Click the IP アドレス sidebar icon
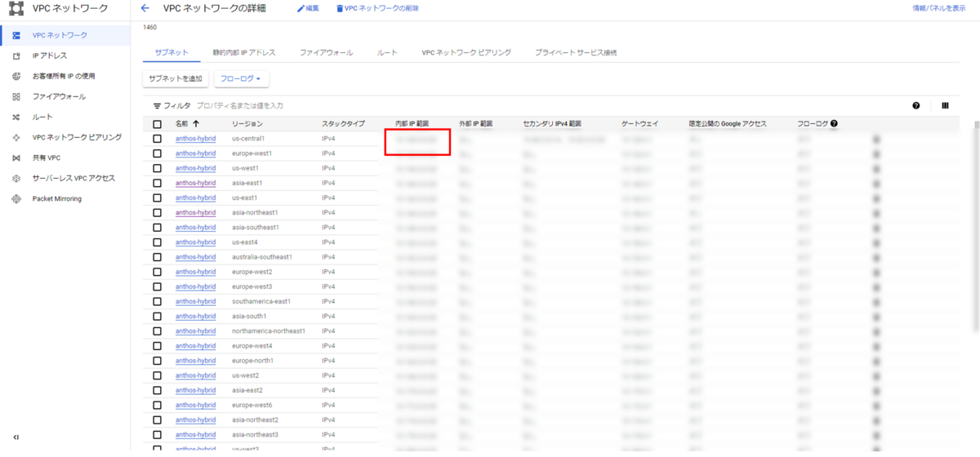The height and width of the screenshot is (457, 980). pyautogui.click(x=16, y=56)
